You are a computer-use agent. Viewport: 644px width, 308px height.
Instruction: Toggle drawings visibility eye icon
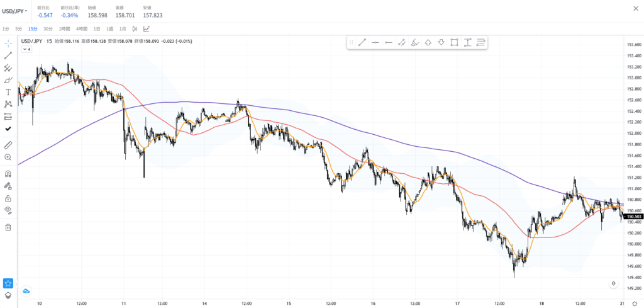(8, 210)
